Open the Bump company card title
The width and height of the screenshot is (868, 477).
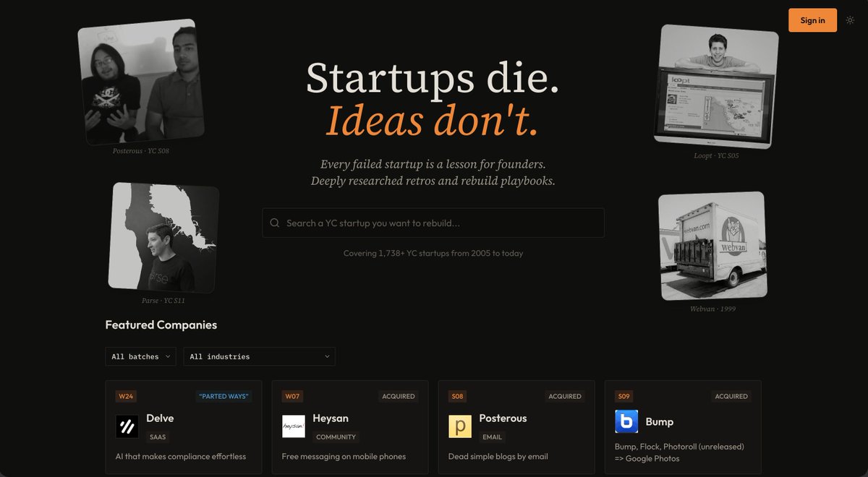coord(659,421)
